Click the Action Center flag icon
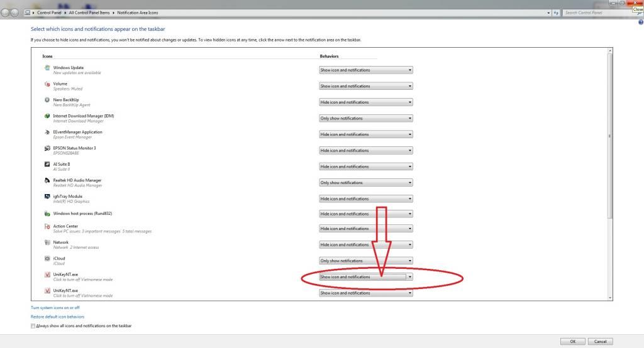The image size is (644, 348). (x=47, y=227)
